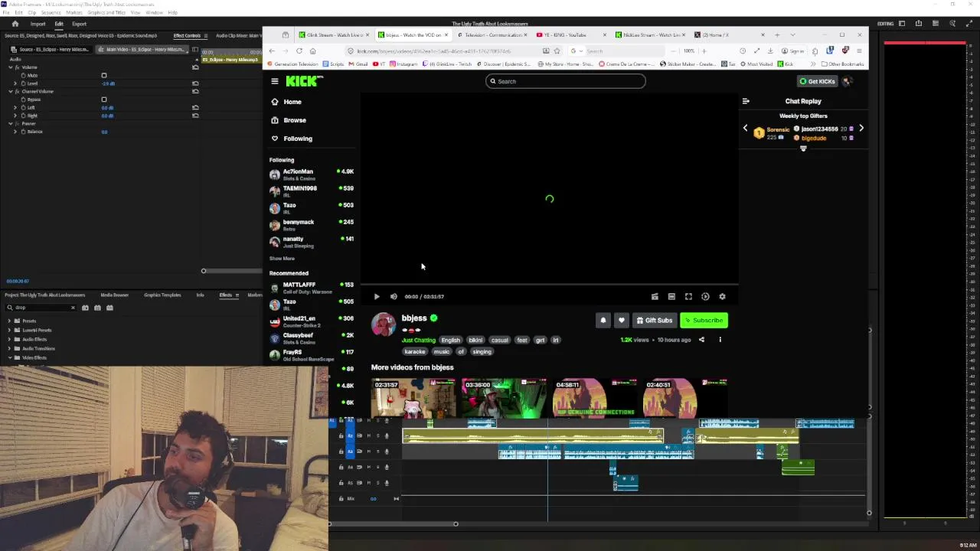Collapse Volume effect disclosure triangle

[11, 67]
